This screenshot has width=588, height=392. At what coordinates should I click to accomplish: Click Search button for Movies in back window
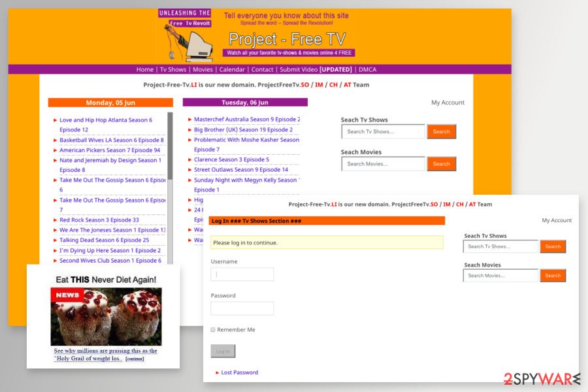442,164
